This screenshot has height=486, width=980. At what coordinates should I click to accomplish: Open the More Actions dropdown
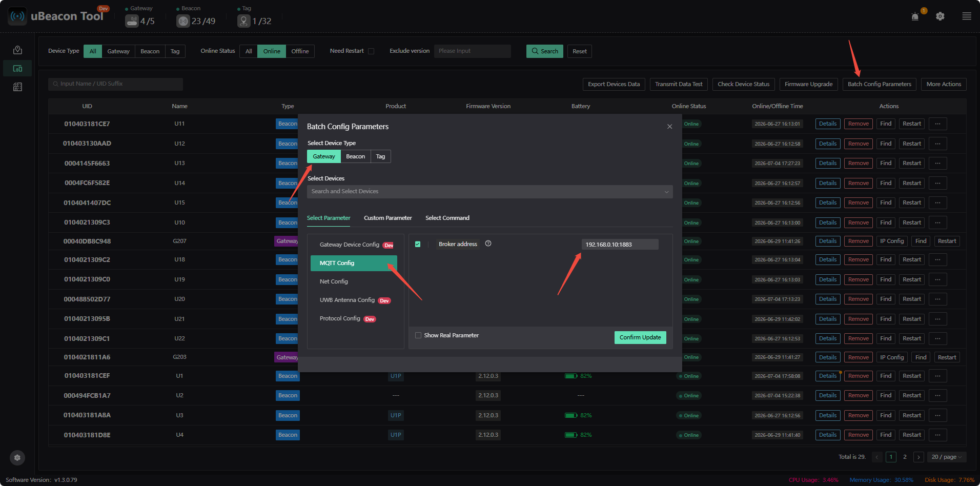tap(944, 84)
